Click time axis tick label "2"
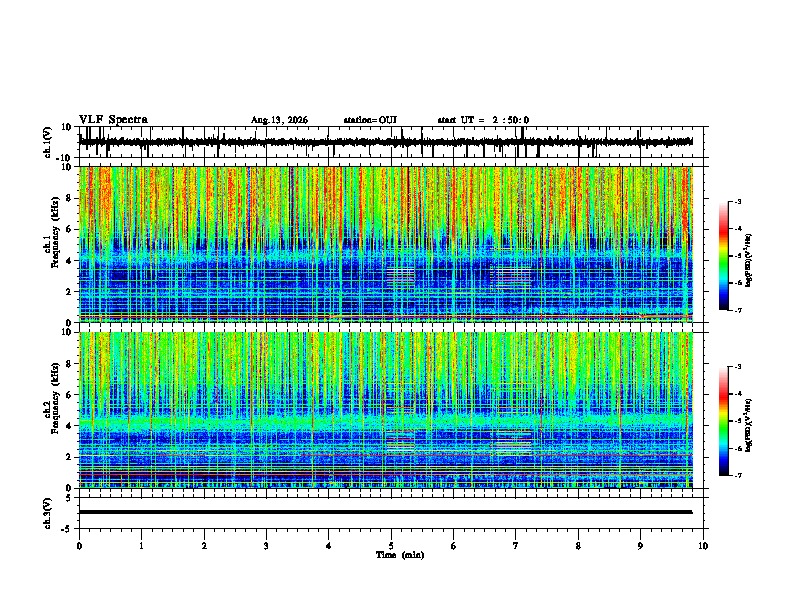 point(204,546)
